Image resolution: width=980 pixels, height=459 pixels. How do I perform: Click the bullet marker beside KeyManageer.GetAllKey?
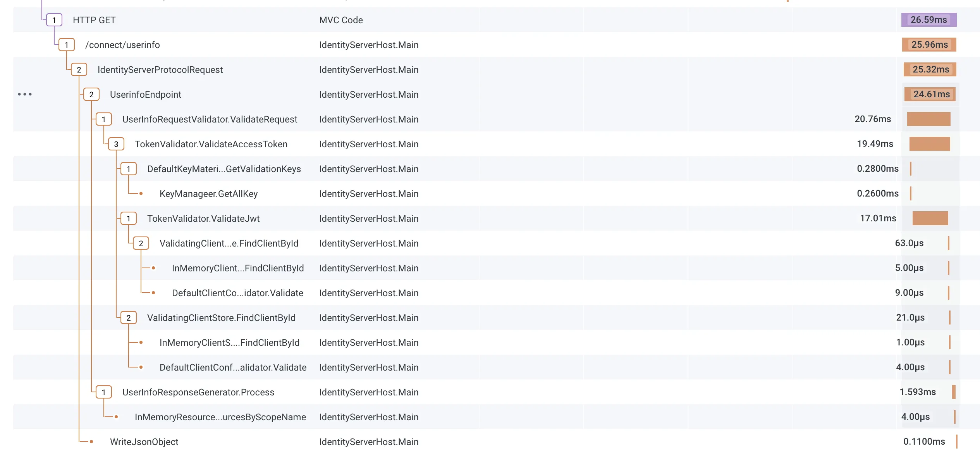[x=141, y=193]
